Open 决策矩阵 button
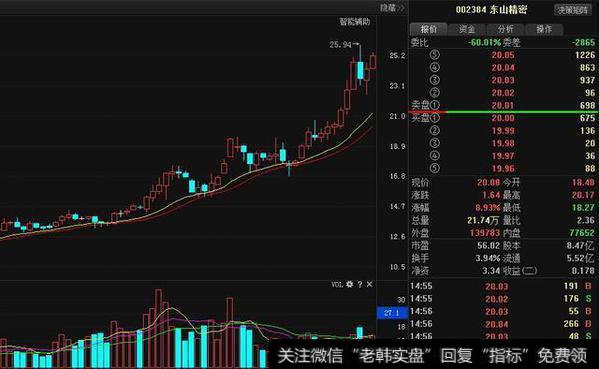Screen dimensions: 599x369 (572, 10)
